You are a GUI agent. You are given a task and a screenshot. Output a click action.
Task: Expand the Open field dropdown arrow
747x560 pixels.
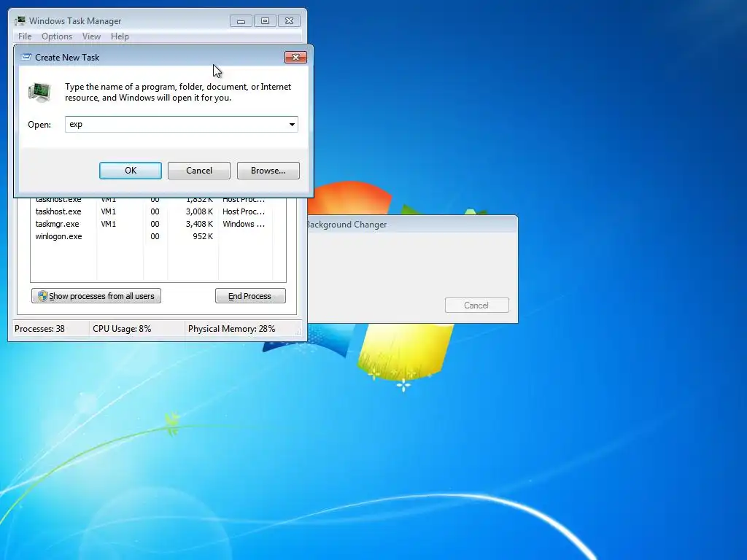[x=292, y=124]
